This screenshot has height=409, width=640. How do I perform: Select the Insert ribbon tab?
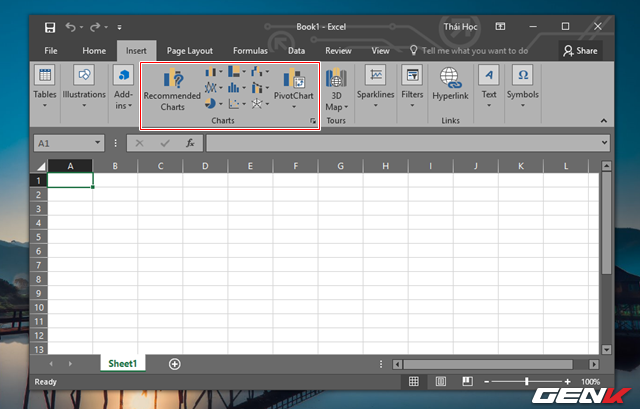click(x=136, y=51)
